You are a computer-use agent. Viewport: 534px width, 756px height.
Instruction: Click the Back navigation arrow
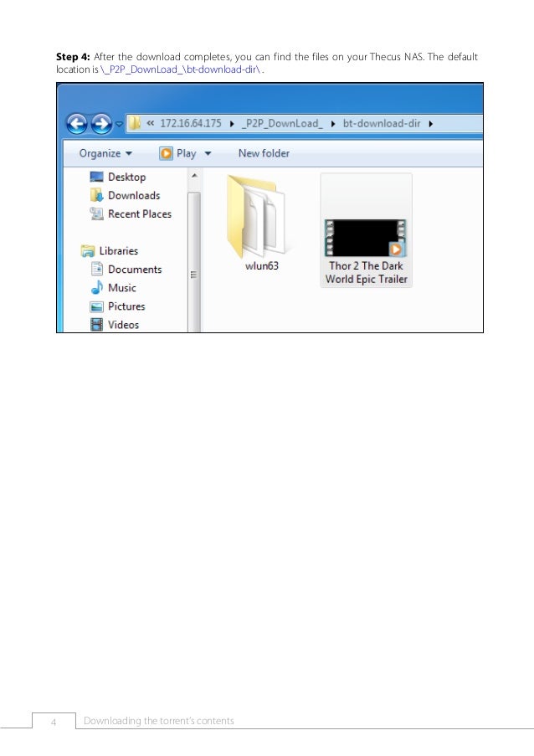click(77, 124)
